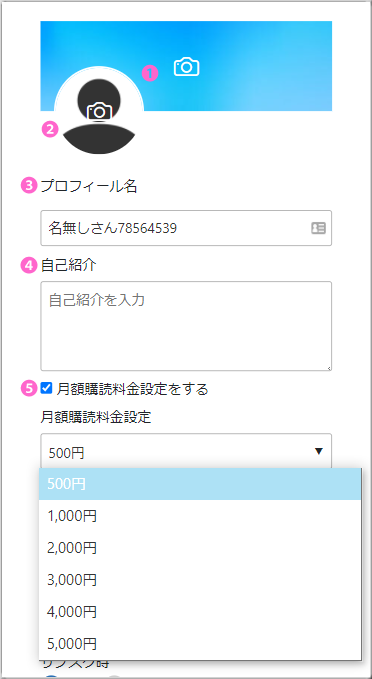Pick the 5,000円 subscription price
Viewport: 372px width, 679px height.
click(x=200, y=643)
